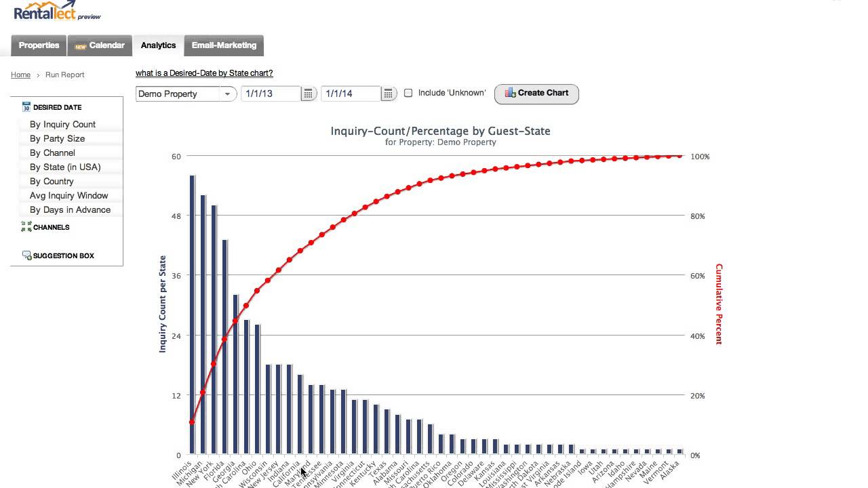Click the Florida bar in chart
Image resolution: width=868 pixels, height=488 pixels.
click(224, 346)
